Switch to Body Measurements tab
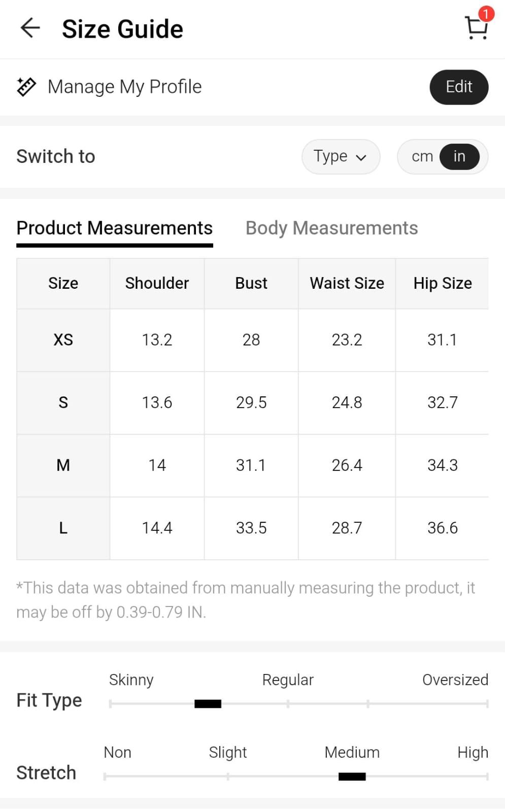This screenshot has height=812, width=505. click(331, 228)
